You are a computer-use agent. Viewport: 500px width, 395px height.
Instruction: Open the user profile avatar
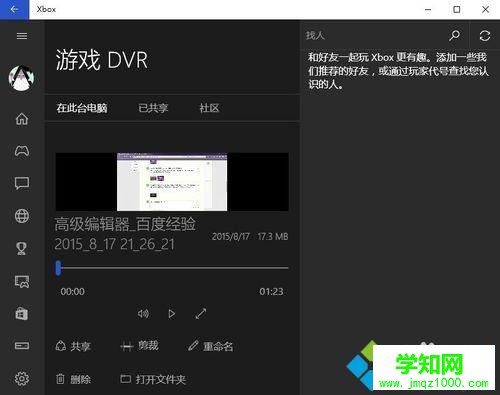click(22, 78)
